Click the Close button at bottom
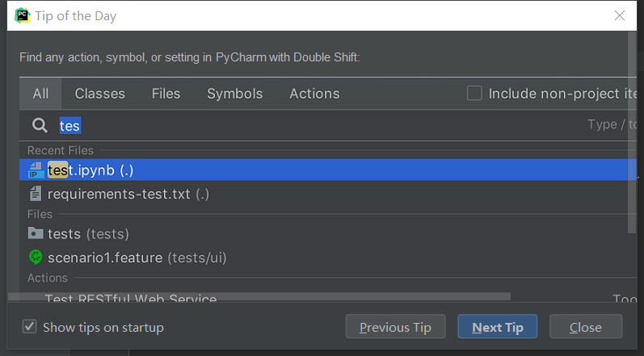The height and width of the screenshot is (356, 644). pyautogui.click(x=585, y=327)
